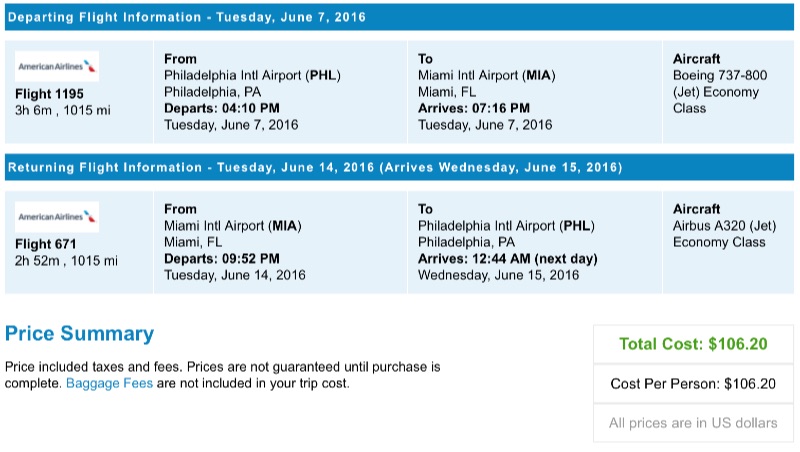Click the Price Summary heading
This screenshot has height=452, width=800.
coord(80,334)
